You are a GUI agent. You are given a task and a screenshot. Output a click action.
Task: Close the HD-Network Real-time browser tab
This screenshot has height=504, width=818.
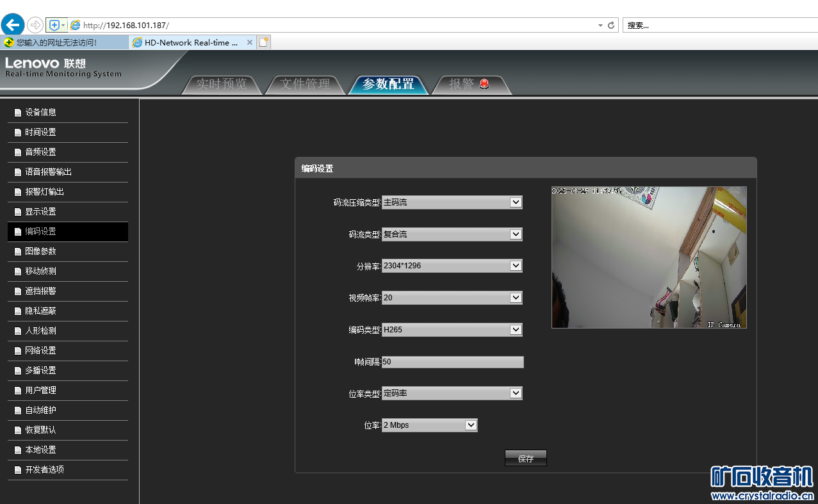coord(250,42)
